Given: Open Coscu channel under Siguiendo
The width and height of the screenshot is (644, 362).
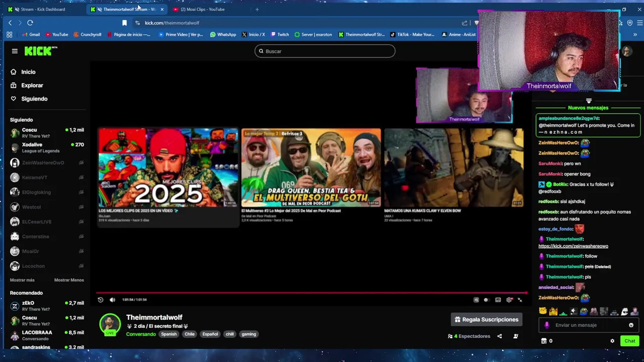Looking at the screenshot, I should click(x=47, y=133).
